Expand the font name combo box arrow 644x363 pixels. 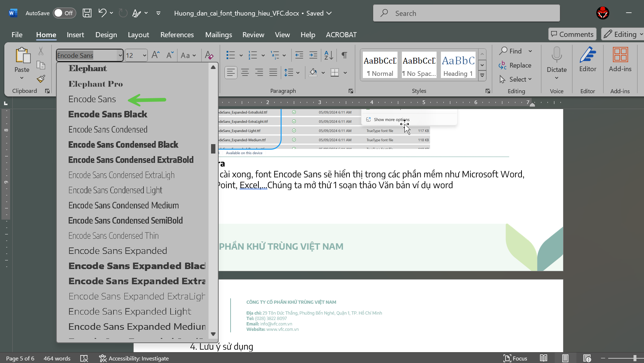pos(120,55)
